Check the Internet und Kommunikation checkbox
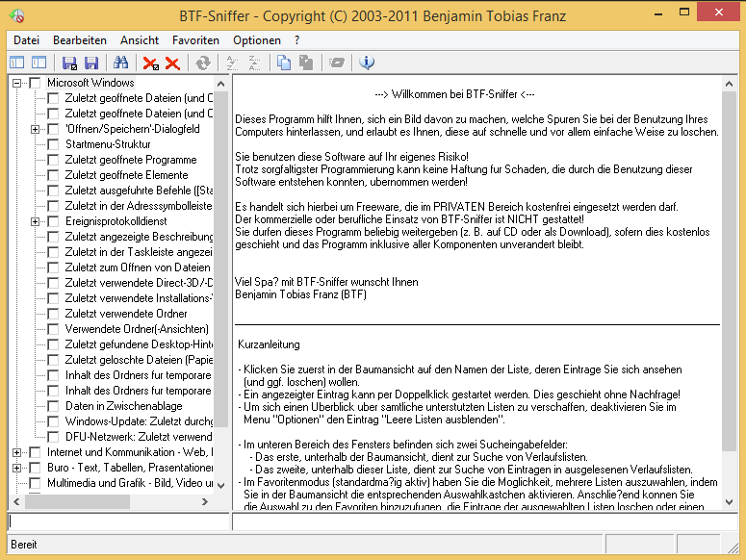The image size is (746, 560). coord(35,452)
